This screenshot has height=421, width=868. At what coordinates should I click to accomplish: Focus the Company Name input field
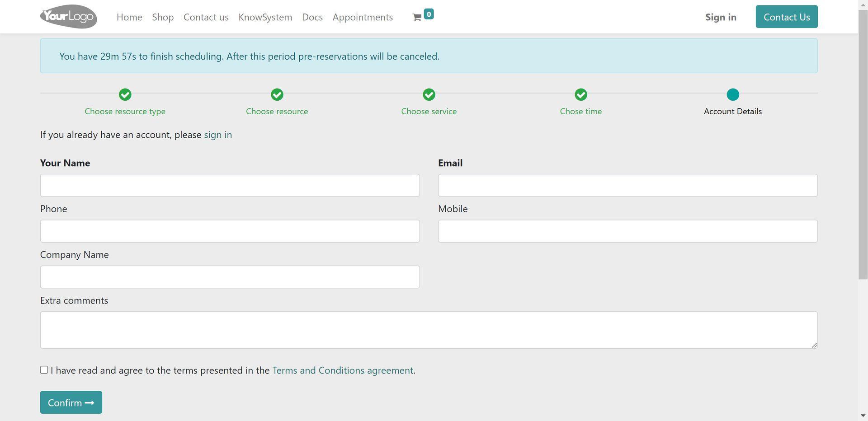[x=230, y=277]
